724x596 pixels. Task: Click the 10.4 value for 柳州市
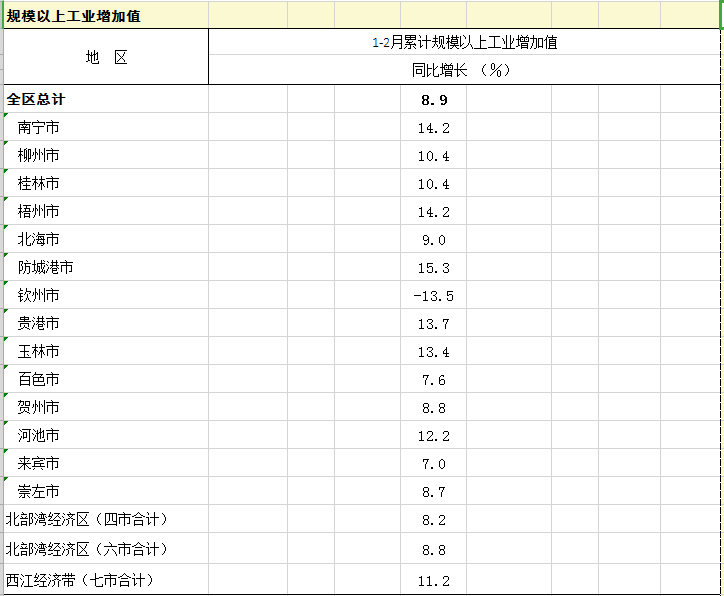tap(434, 156)
